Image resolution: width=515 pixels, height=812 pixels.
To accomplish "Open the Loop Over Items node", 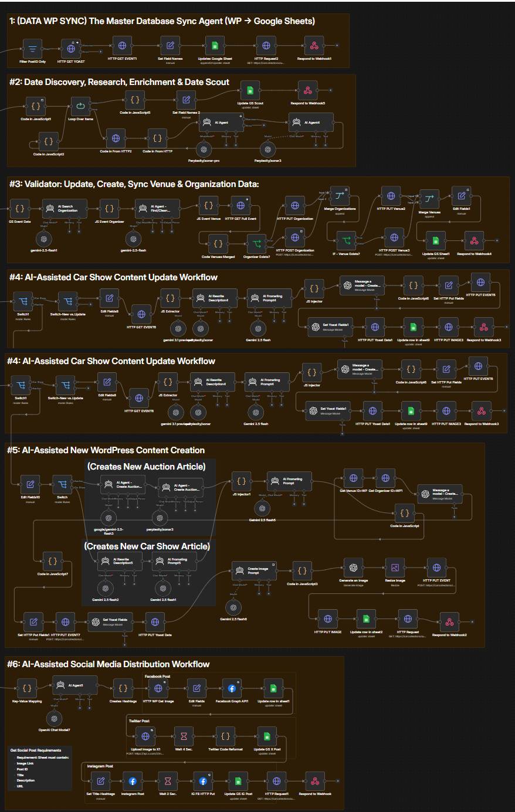I will pos(80,106).
